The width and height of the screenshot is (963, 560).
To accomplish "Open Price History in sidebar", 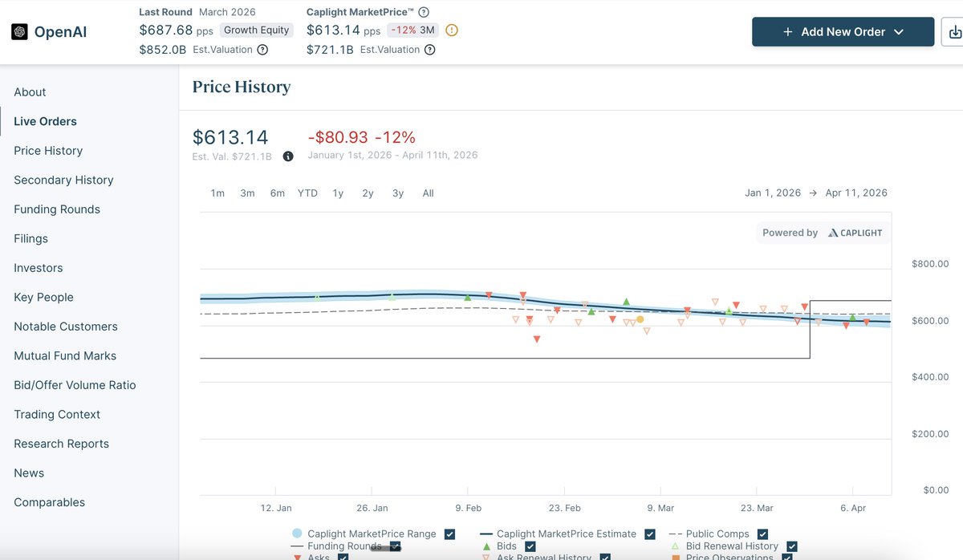I will 48,151.
